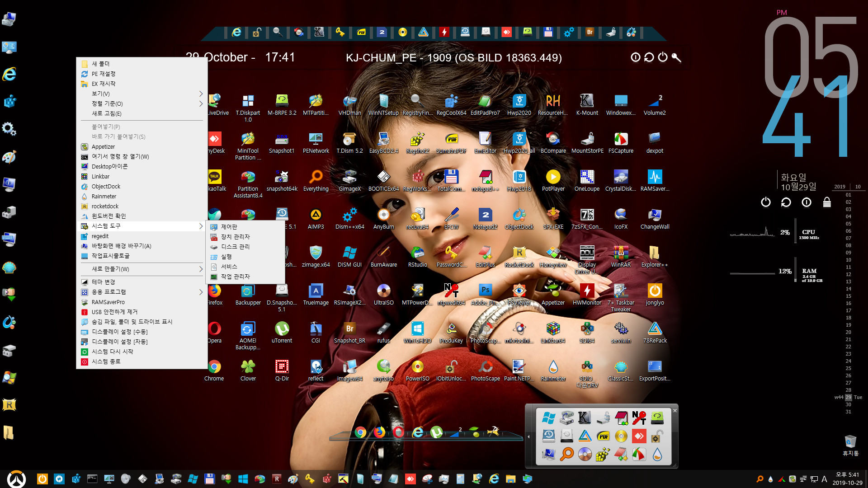
Task: Close the icon launcher panel
Action: (x=675, y=410)
